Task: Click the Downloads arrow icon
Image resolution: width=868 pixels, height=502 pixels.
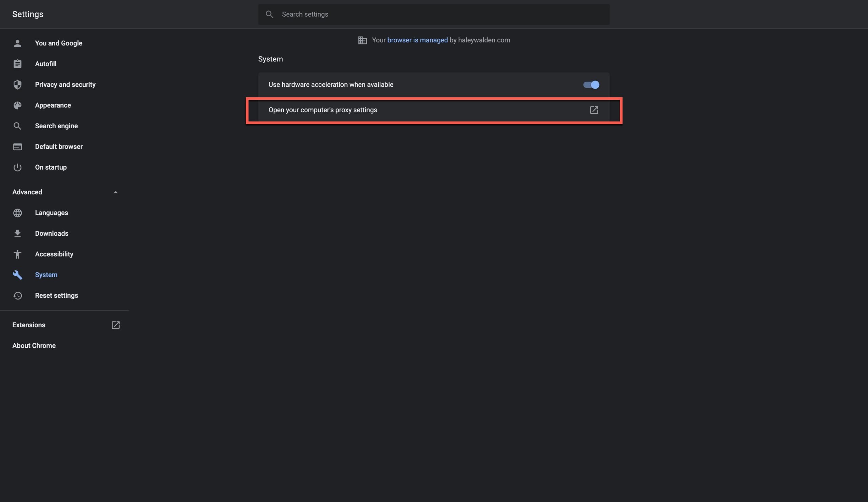Action: coord(17,234)
